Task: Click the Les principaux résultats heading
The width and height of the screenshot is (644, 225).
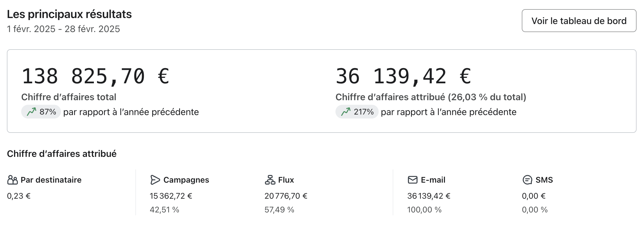Action: (x=69, y=14)
